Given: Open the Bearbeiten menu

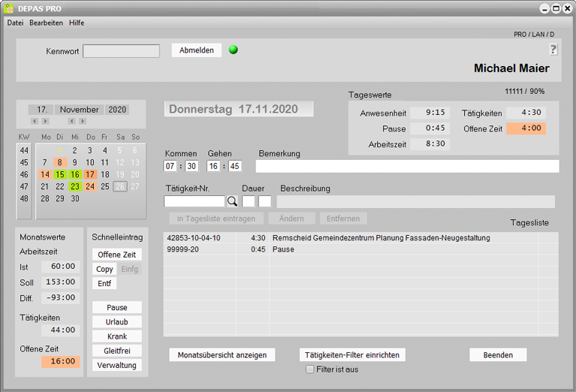Looking at the screenshot, I should 46,23.
